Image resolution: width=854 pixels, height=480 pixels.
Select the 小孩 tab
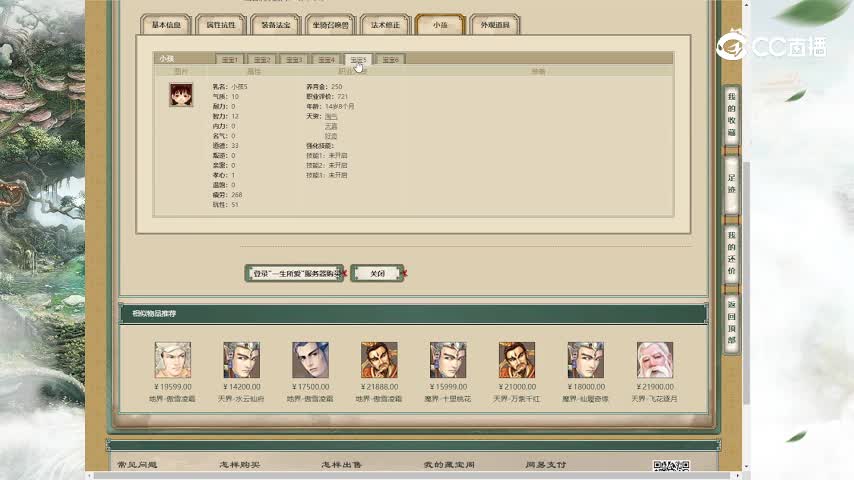[440, 25]
